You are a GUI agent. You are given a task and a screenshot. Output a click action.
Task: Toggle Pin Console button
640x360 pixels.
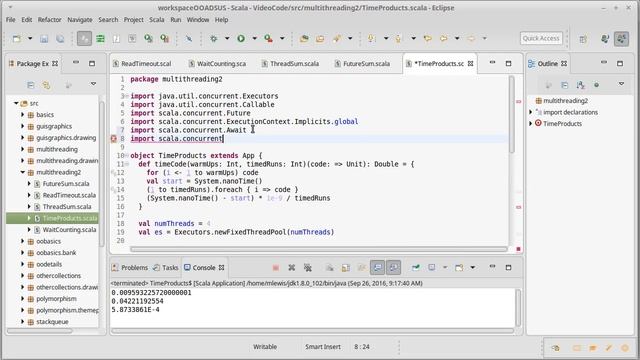(416, 268)
